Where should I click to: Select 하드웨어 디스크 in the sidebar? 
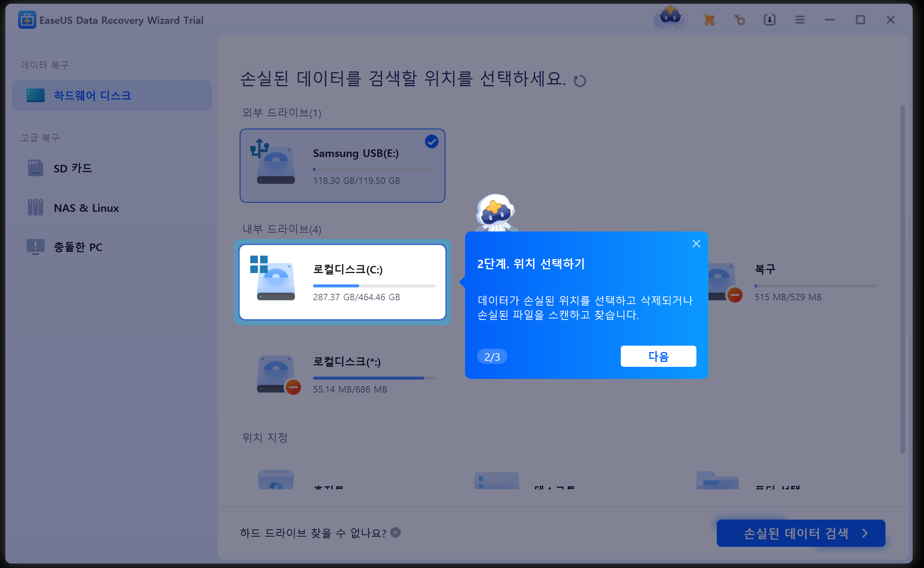(x=92, y=95)
